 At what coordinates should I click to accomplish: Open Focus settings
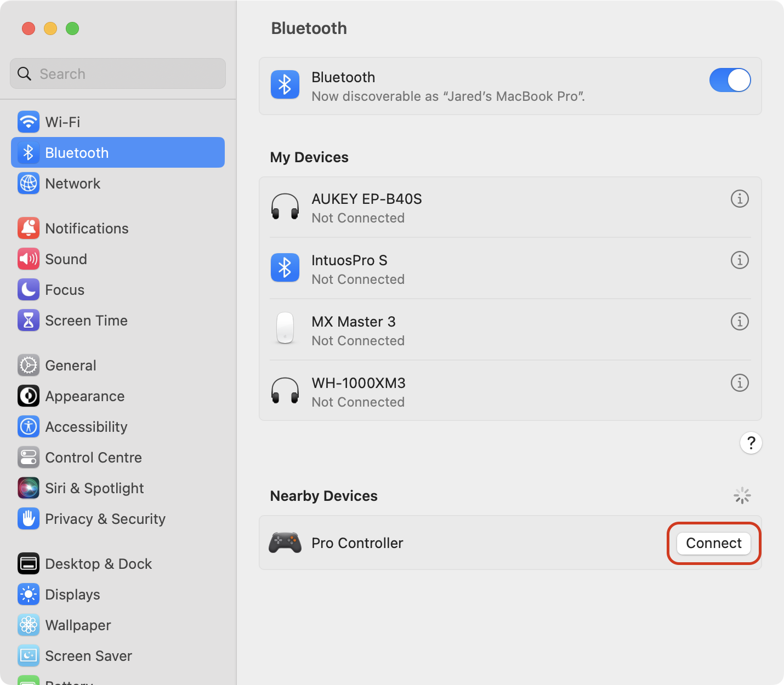(64, 289)
